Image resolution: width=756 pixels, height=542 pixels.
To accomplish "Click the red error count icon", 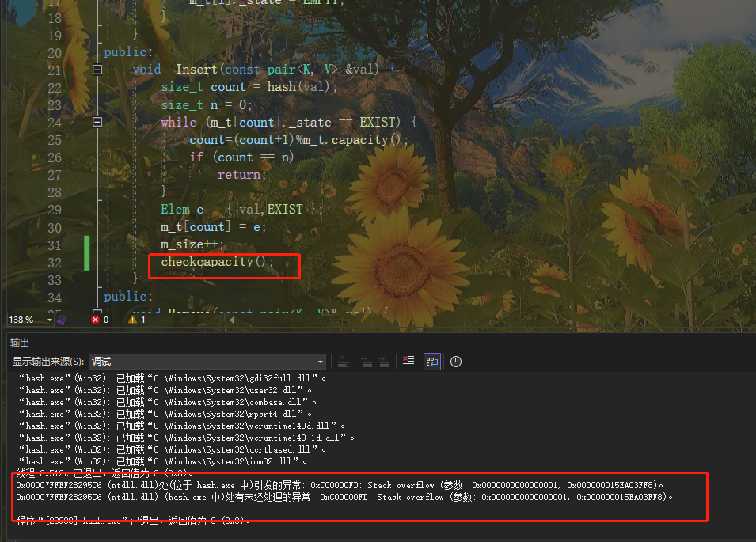I will tap(96, 320).
